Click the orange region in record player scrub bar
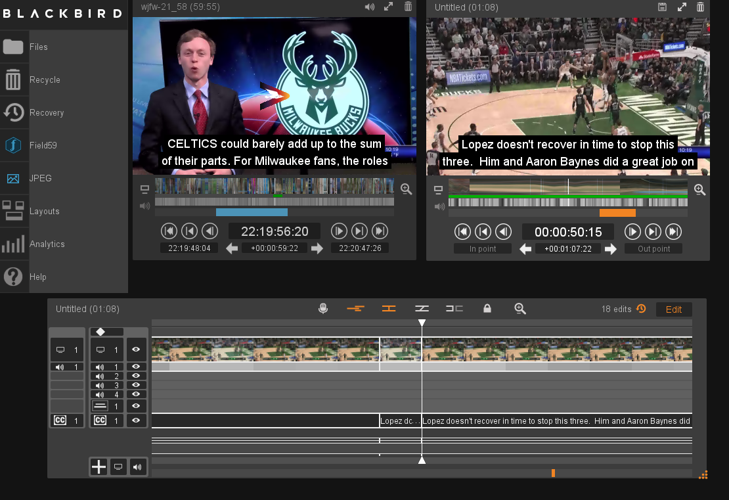Image resolution: width=729 pixels, height=500 pixels. pyautogui.click(x=617, y=212)
